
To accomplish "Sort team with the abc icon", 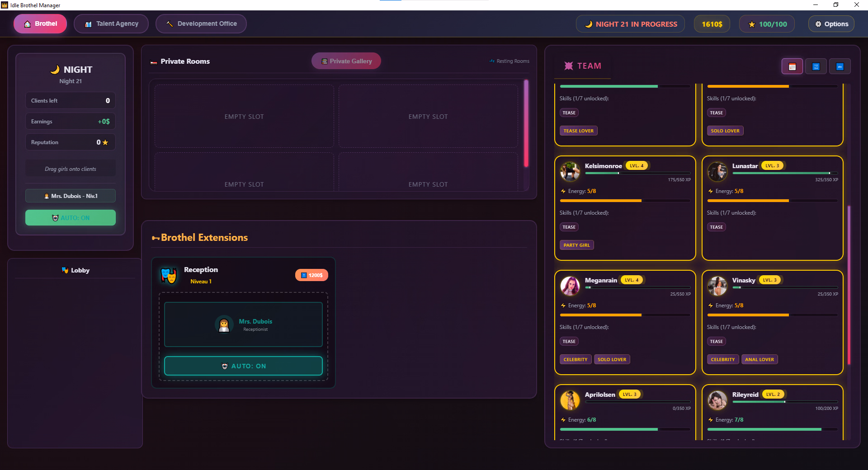I will click(840, 66).
